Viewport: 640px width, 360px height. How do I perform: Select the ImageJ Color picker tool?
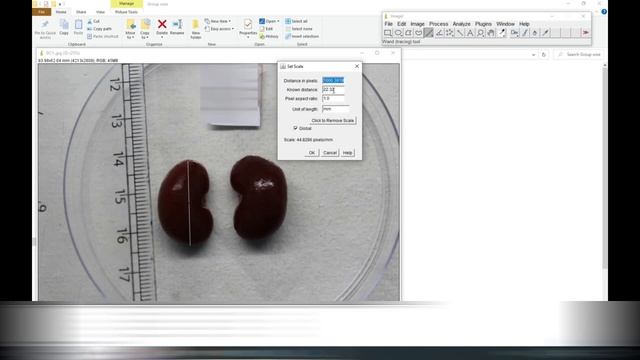502,33
